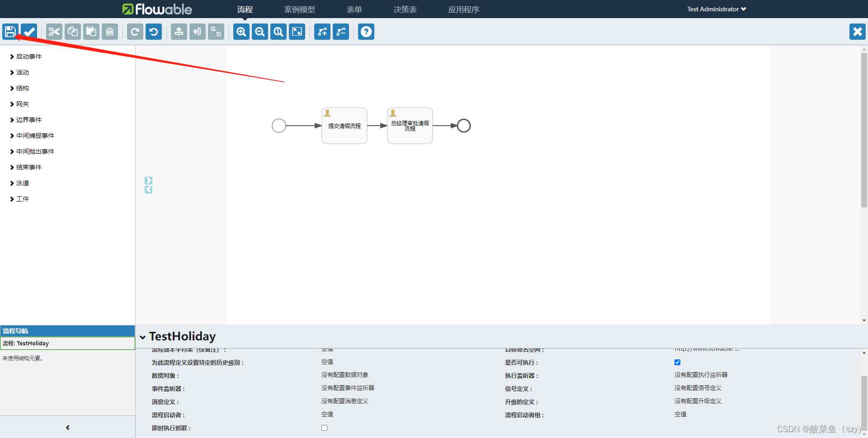The width and height of the screenshot is (868, 438).
Task: Validate the model with the checkmark icon
Action: click(28, 32)
